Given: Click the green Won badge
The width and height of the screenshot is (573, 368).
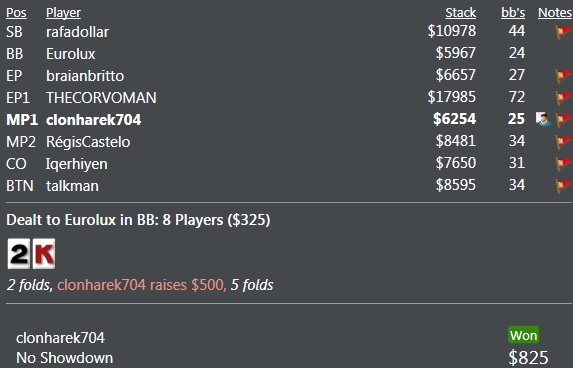Looking at the screenshot, I should coord(523,335).
